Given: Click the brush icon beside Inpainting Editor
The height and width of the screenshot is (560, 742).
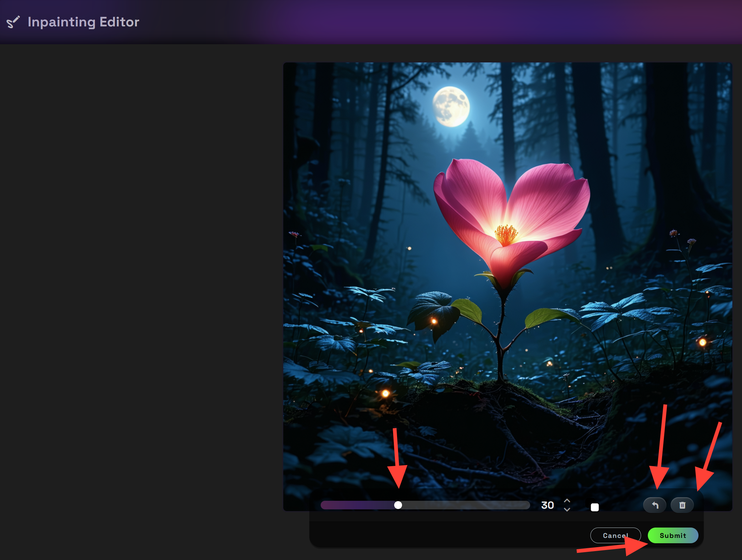Looking at the screenshot, I should pyautogui.click(x=13, y=22).
